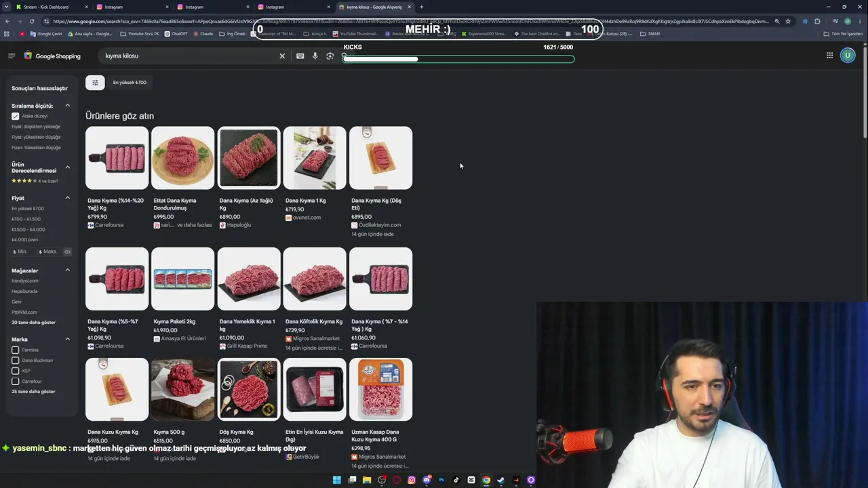Check the Dana Buchman brand filter

pos(15,361)
